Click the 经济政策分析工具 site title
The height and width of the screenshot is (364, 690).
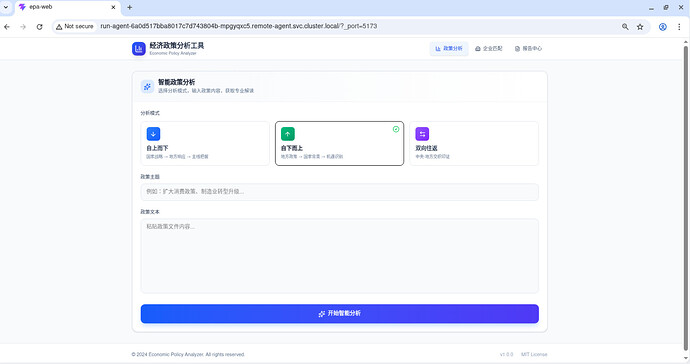coord(176,46)
